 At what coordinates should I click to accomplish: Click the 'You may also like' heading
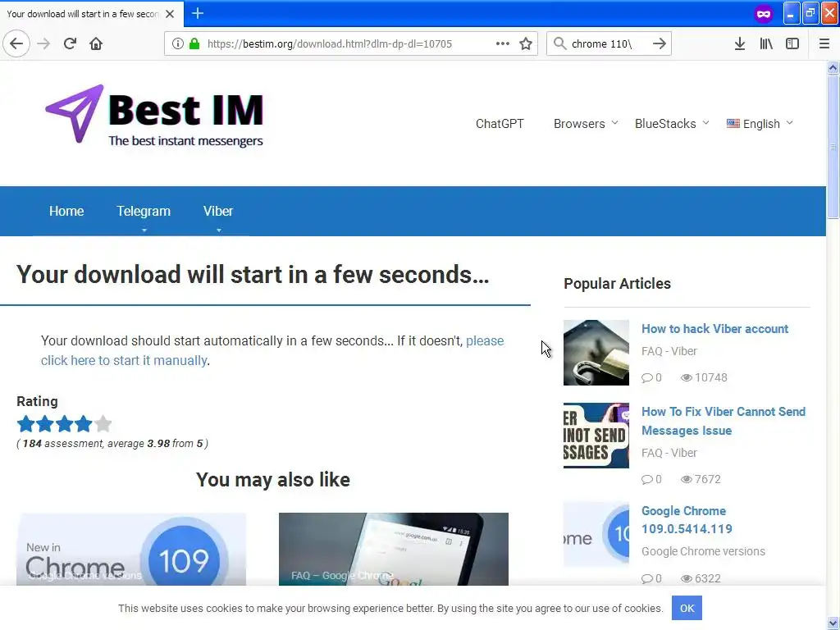coord(272,479)
